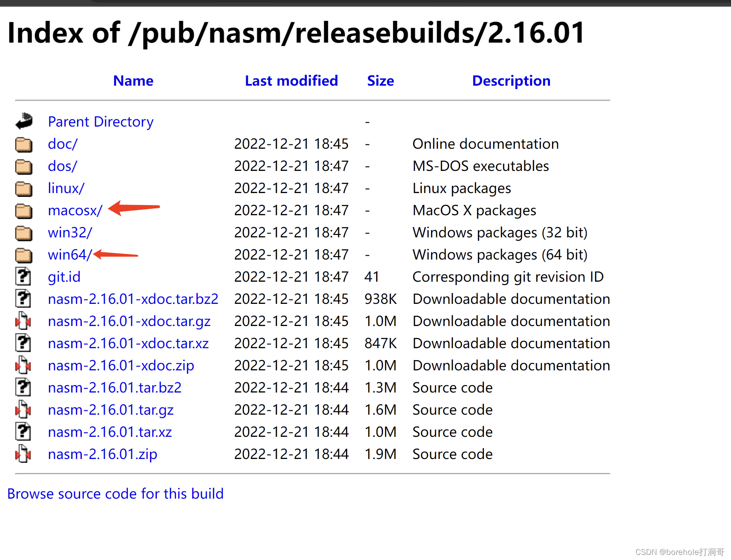Viewport: 731px width, 560px height.
Task: Open the linux/ directory link
Action: [x=66, y=188]
